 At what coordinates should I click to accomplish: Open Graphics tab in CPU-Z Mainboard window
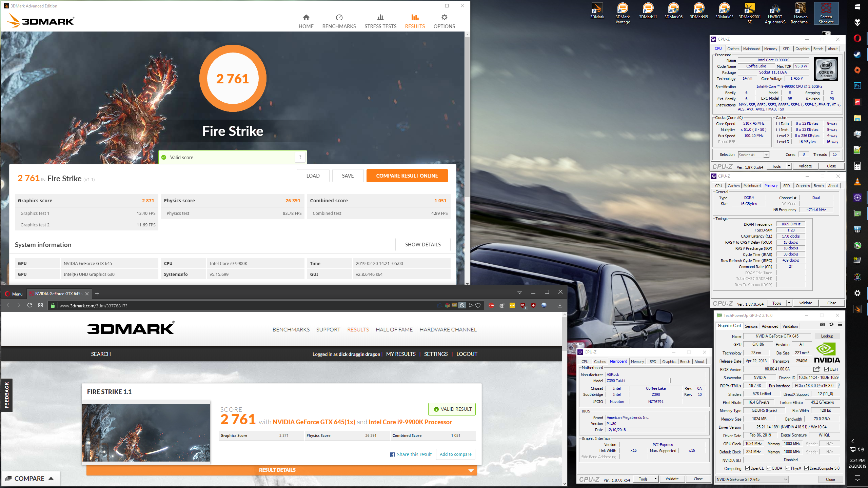coord(669,362)
